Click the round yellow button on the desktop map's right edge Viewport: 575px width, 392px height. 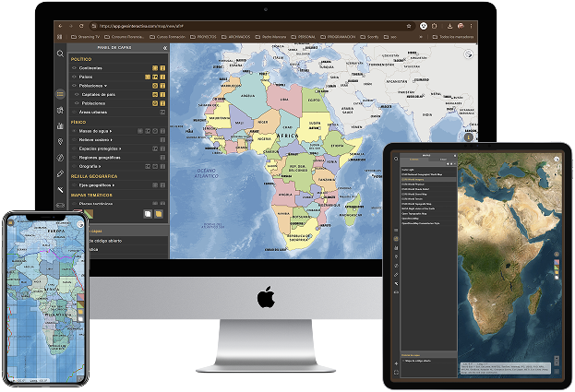(x=468, y=137)
